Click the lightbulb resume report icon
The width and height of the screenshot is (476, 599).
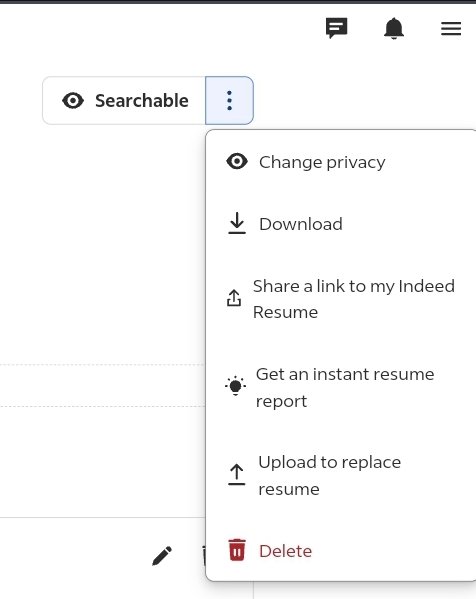235,386
